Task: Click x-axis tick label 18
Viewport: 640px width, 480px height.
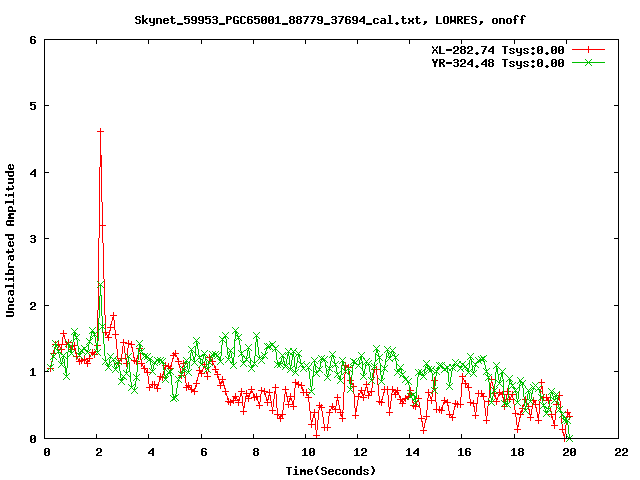Action: pyautogui.click(x=517, y=452)
